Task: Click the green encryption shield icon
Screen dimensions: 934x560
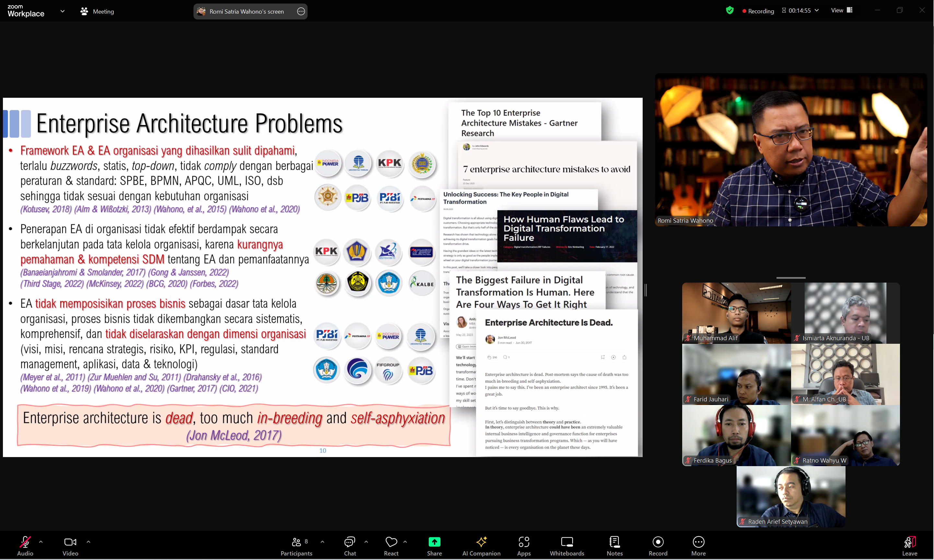Action: pyautogui.click(x=729, y=11)
